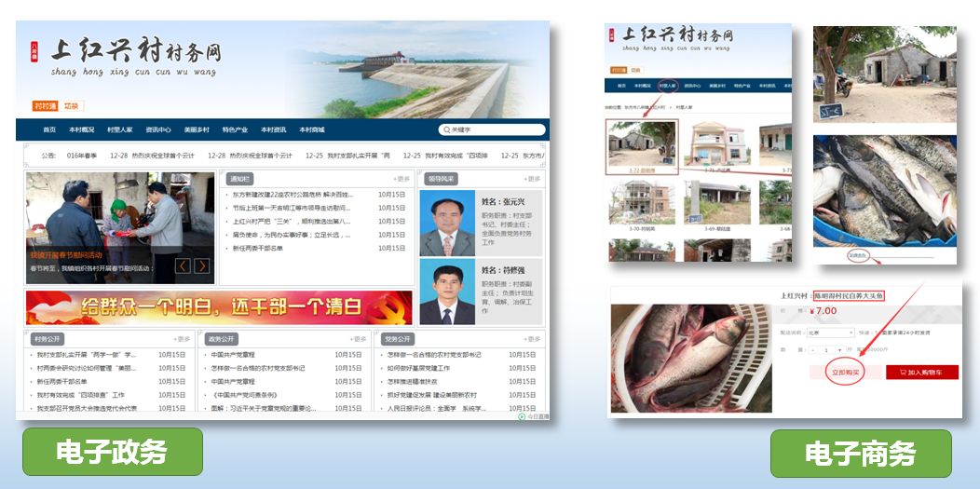
Task: Click the search magnifier icon
Action: click(x=445, y=130)
